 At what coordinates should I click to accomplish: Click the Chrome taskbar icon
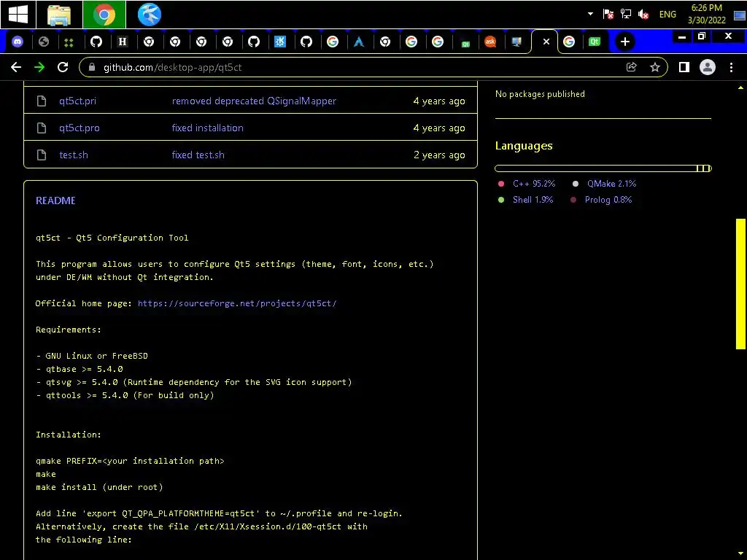coord(104,15)
